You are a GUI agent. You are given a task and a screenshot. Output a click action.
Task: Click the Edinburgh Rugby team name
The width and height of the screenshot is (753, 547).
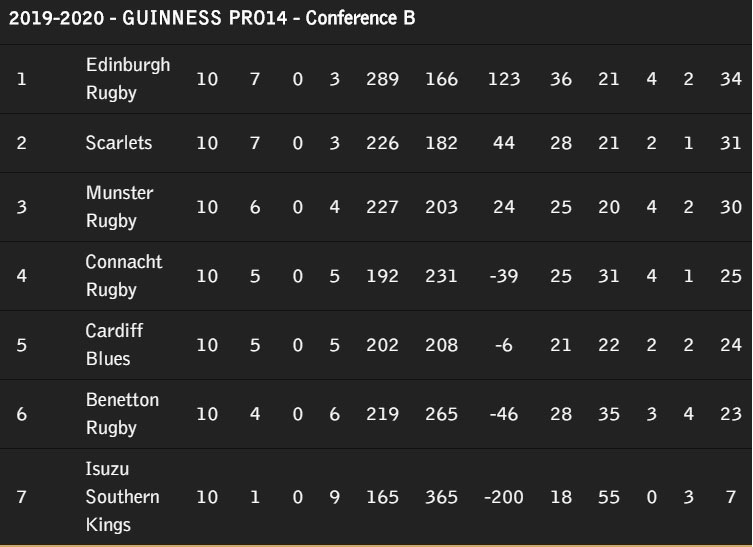coord(128,79)
